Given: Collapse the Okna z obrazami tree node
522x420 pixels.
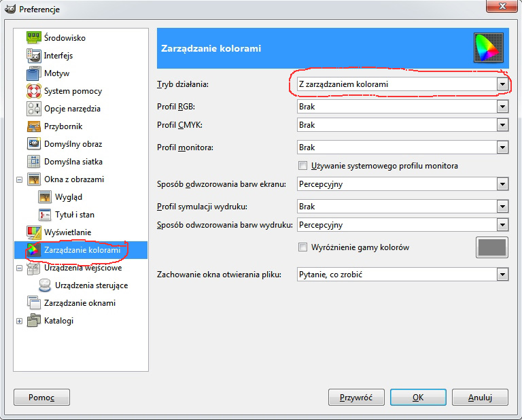Looking at the screenshot, I should (19, 179).
